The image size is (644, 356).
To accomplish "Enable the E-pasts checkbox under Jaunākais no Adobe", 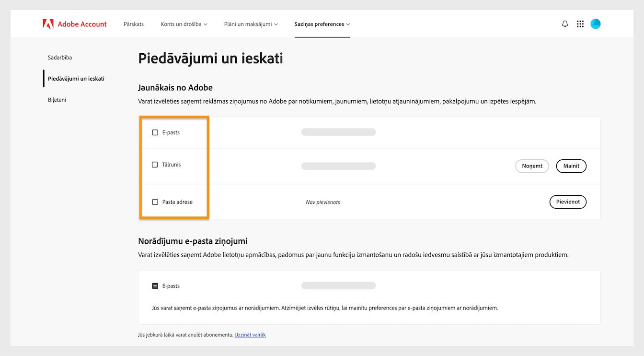I will [x=155, y=132].
